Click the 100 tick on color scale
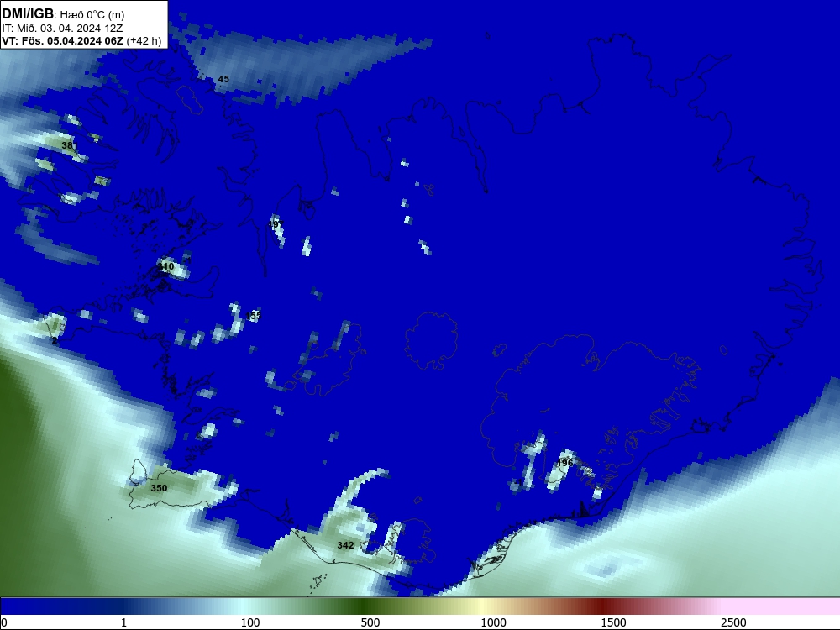The width and height of the screenshot is (840, 630). [x=250, y=622]
